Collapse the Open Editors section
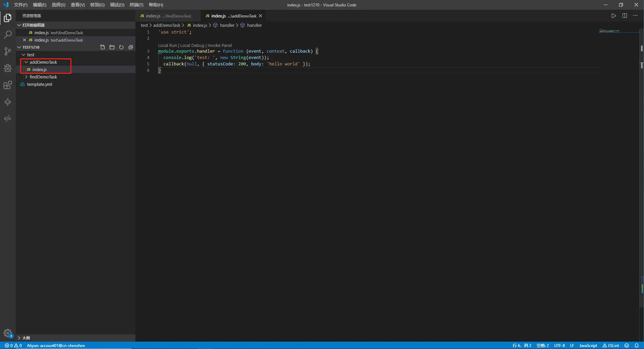Image resolution: width=644 pixels, height=349 pixels. point(19,25)
